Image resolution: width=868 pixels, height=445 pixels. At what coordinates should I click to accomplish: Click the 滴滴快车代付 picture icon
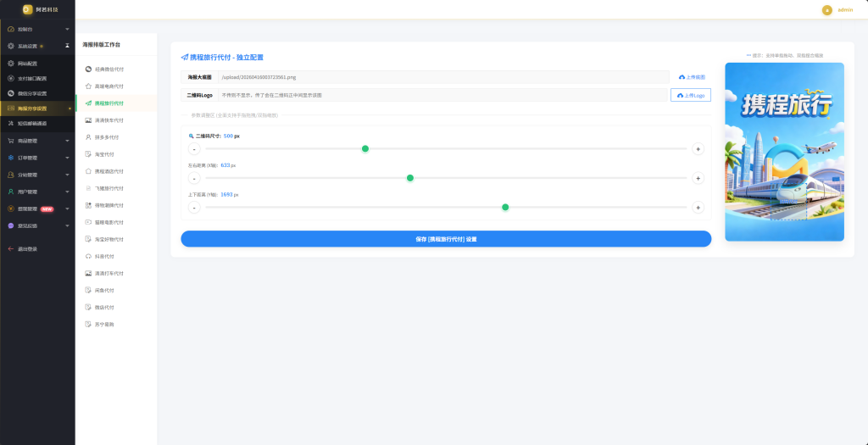[88, 120]
